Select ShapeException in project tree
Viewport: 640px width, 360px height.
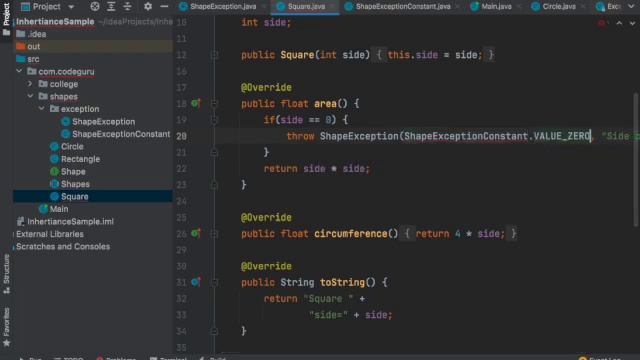103,122
